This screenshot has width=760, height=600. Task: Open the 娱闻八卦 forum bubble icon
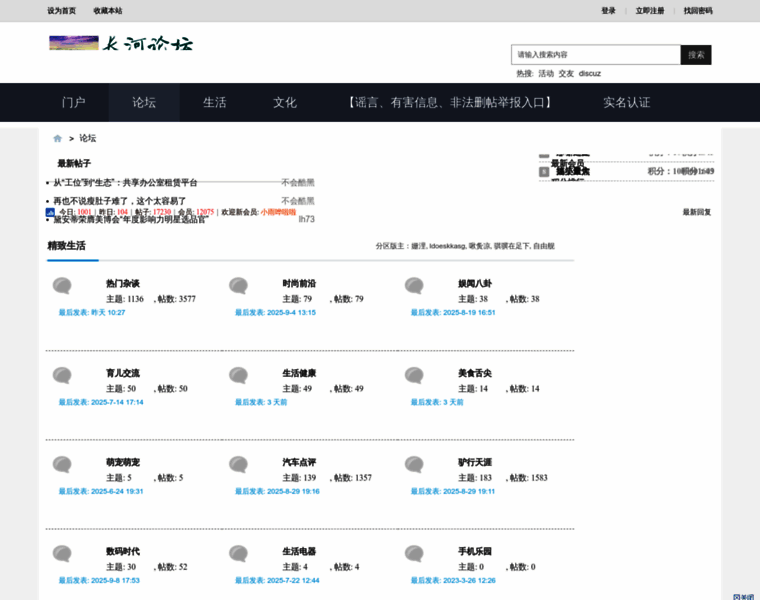click(x=414, y=285)
